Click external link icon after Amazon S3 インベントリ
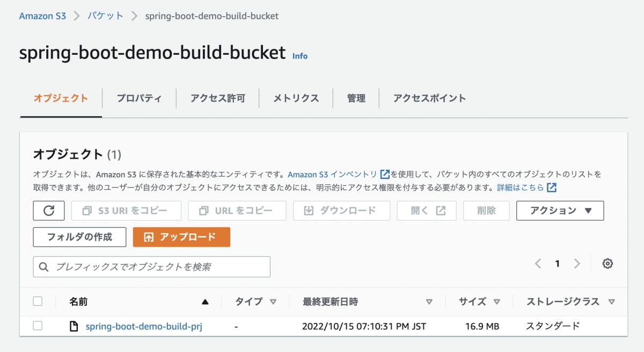Viewport: 644px width, 352px height. click(x=385, y=174)
